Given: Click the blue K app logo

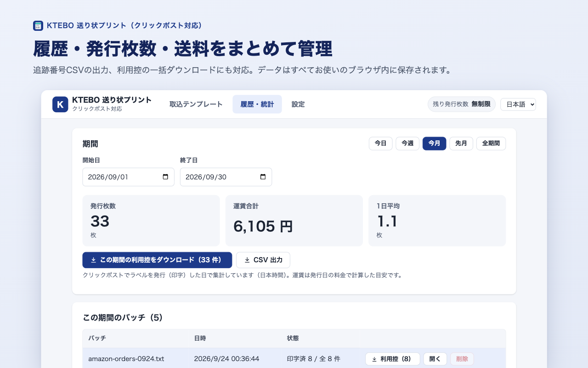Looking at the screenshot, I should click(x=60, y=104).
